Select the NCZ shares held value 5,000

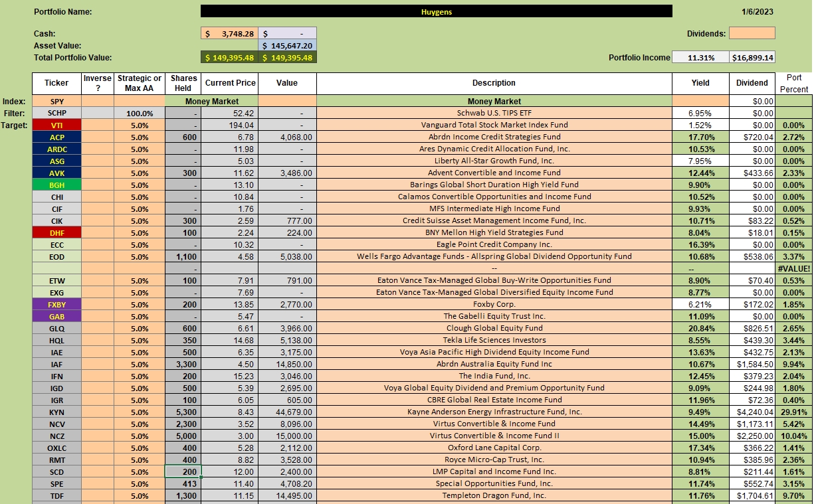click(183, 436)
